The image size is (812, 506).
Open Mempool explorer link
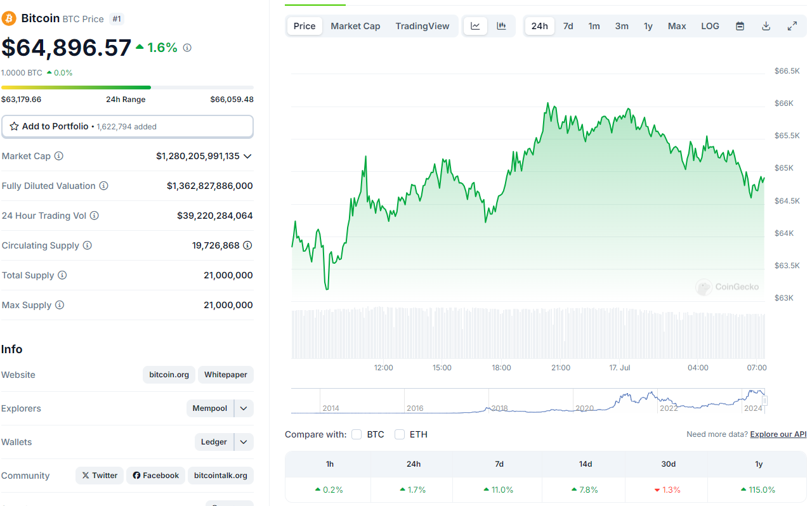[210, 408]
